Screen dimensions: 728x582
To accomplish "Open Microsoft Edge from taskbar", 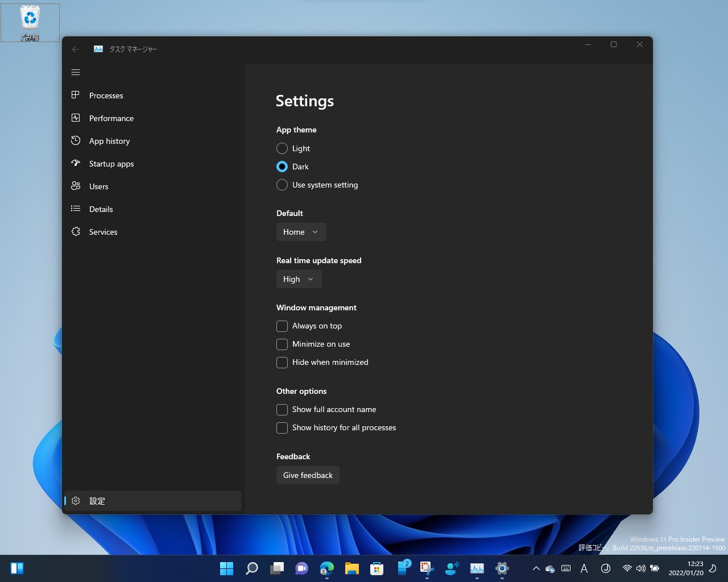I will tap(326, 568).
